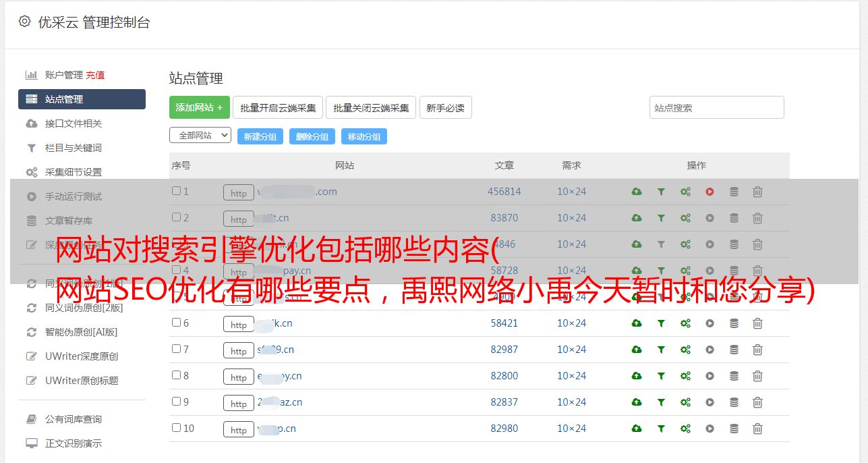Open the 全部网站 group dropdown

200,136
